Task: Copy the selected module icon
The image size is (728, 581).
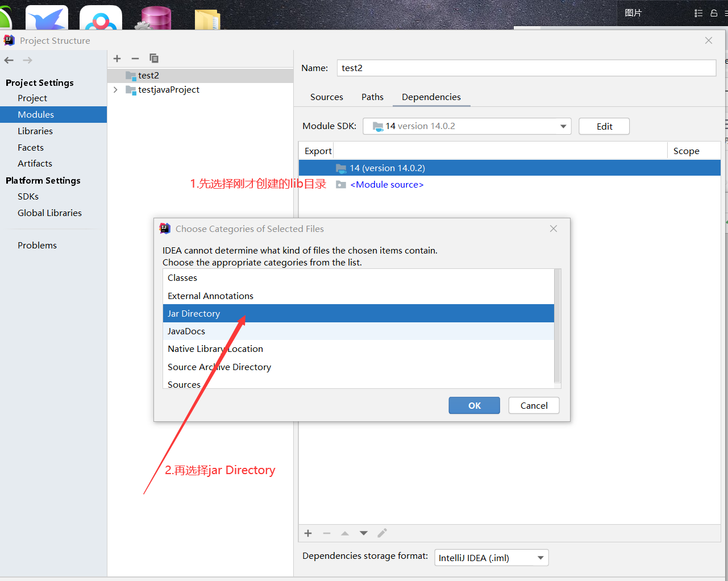Action: pyautogui.click(x=153, y=59)
